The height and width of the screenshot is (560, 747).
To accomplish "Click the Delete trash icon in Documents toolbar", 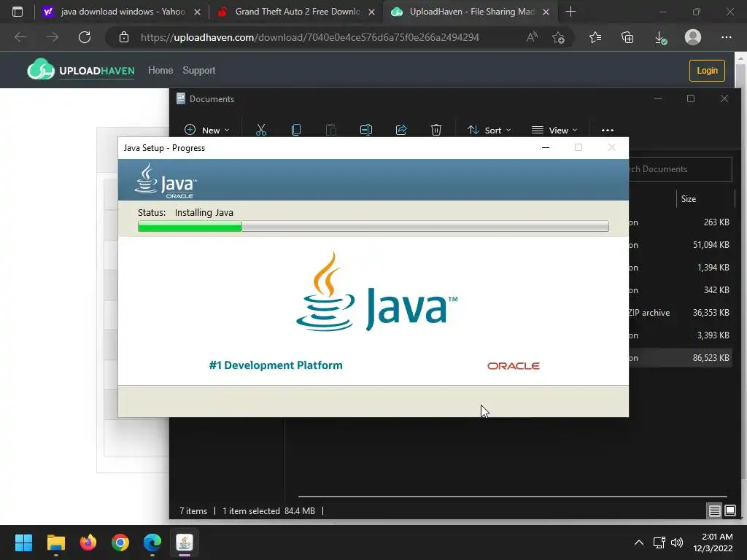I will [x=436, y=130].
